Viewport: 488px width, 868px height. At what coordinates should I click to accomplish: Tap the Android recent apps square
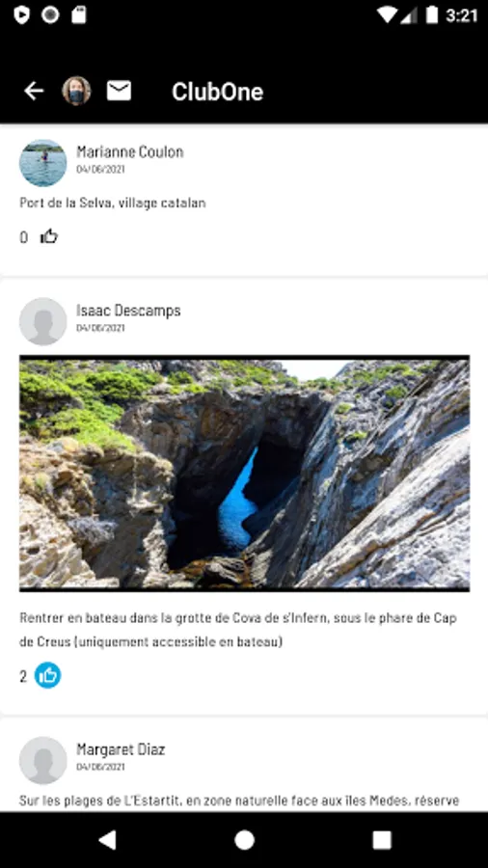tap(382, 840)
